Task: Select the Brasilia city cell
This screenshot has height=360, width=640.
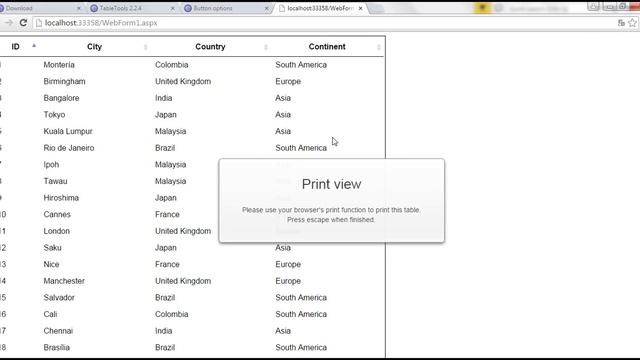Action: point(56,347)
